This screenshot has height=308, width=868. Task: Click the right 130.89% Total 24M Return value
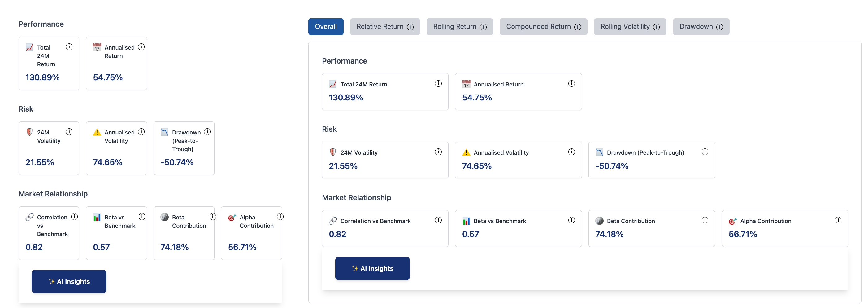pyautogui.click(x=346, y=98)
